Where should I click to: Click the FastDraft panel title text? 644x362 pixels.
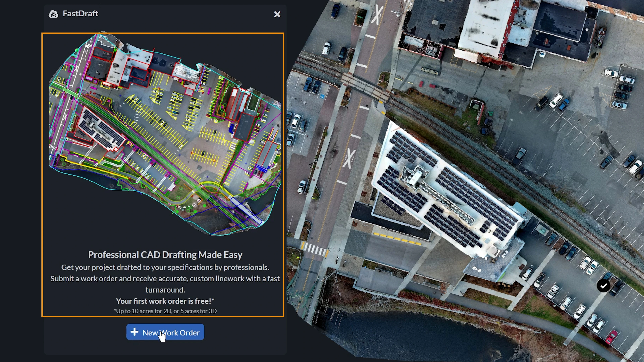pos(80,14)
